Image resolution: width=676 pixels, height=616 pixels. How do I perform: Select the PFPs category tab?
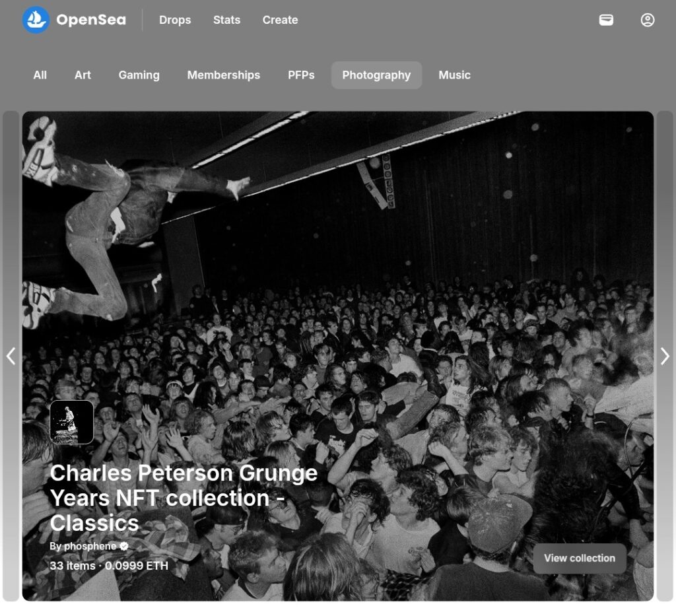click(301, 75)
